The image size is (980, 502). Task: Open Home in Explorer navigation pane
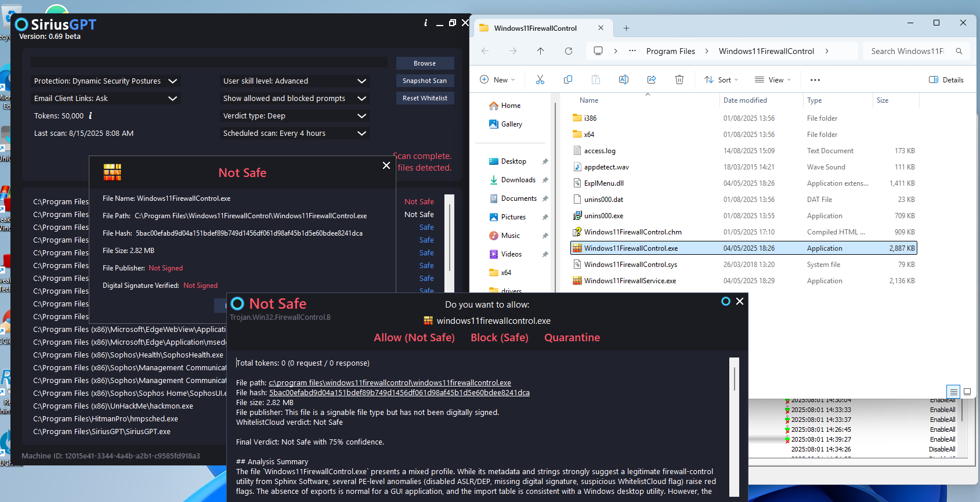click(505, 106)
